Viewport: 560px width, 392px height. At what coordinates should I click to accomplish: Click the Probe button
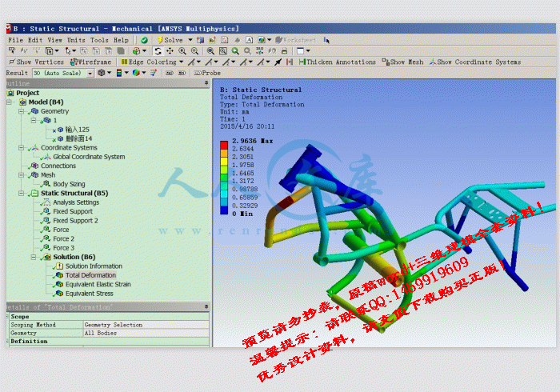(207, 73)
